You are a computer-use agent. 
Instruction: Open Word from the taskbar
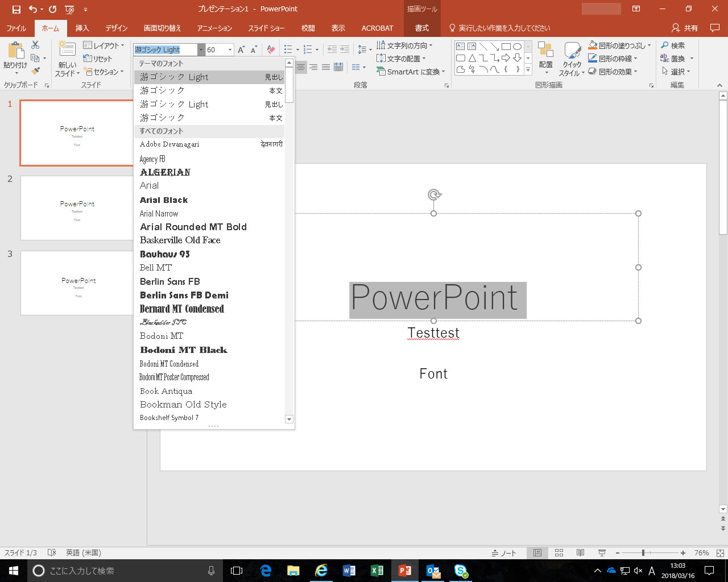click(x=349, y=571)
